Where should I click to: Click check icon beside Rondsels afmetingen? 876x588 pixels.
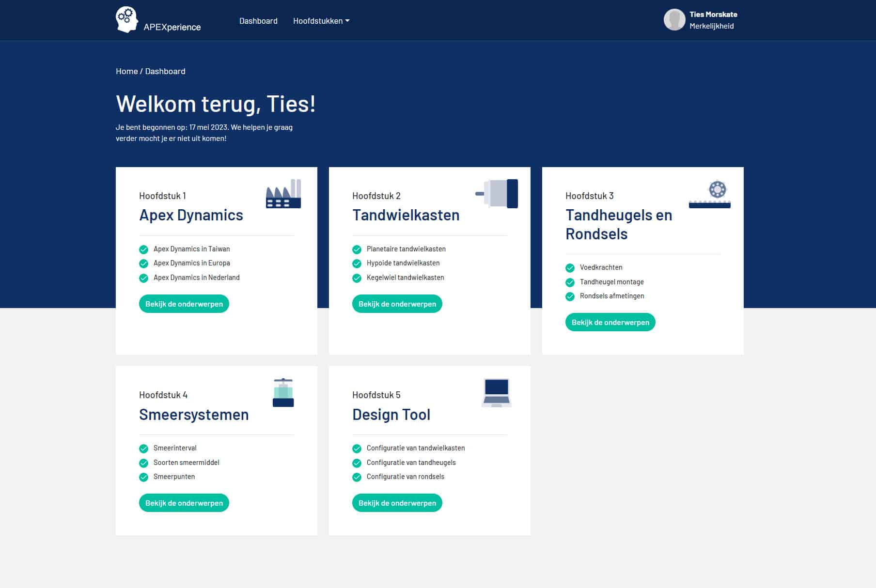570,296
